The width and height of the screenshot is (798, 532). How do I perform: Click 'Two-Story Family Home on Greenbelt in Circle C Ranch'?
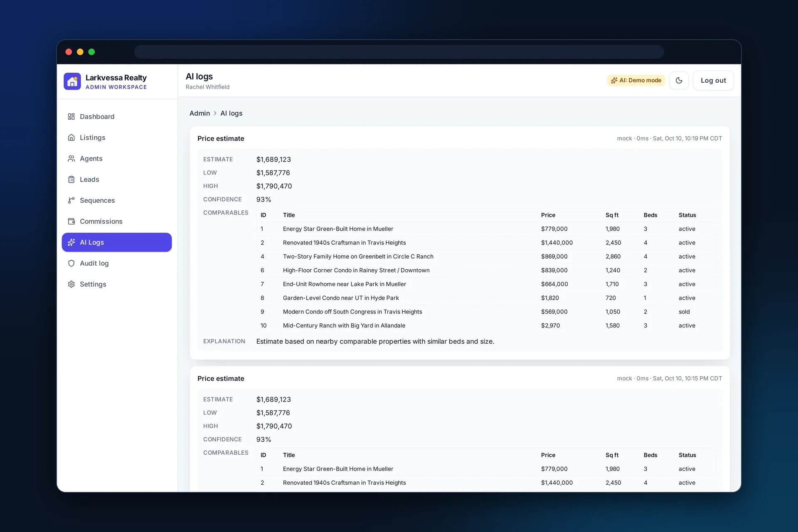click(x=358, y=256)
